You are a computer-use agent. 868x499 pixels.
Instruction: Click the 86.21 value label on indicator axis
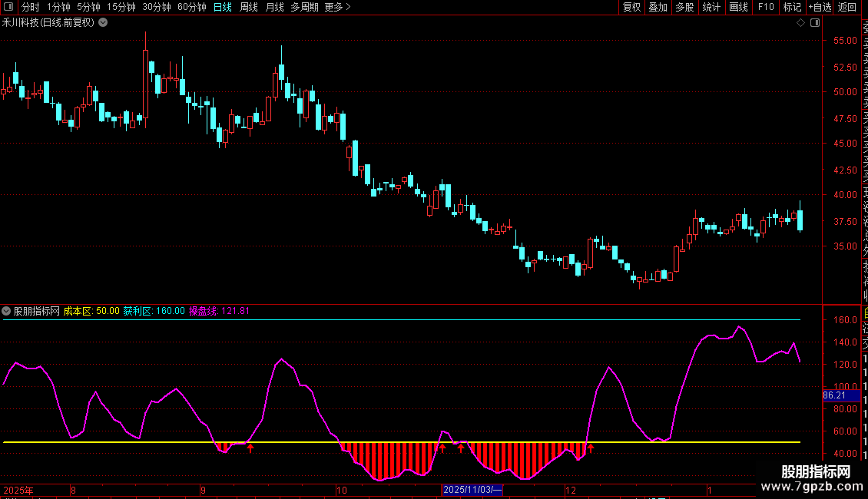coord(834,395)
